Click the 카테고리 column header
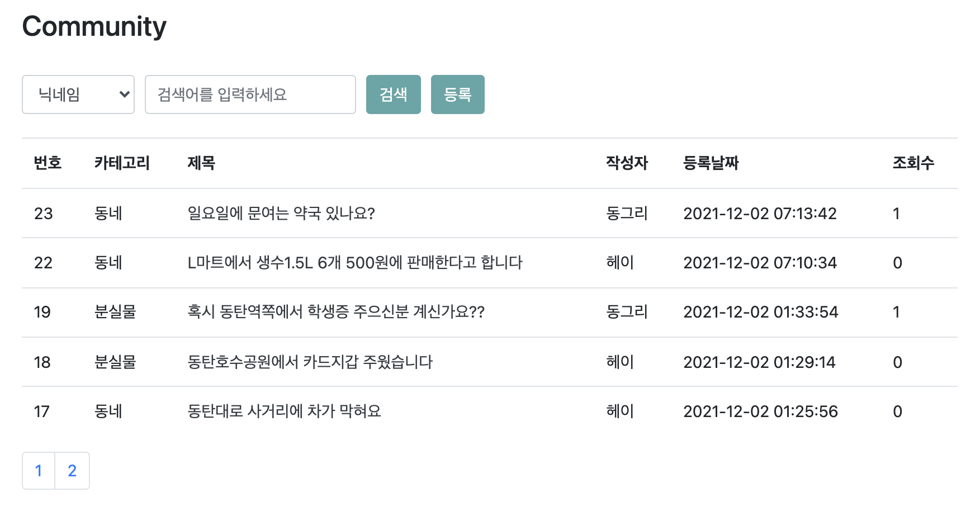 pyautogui.click(x=122, y=163)
